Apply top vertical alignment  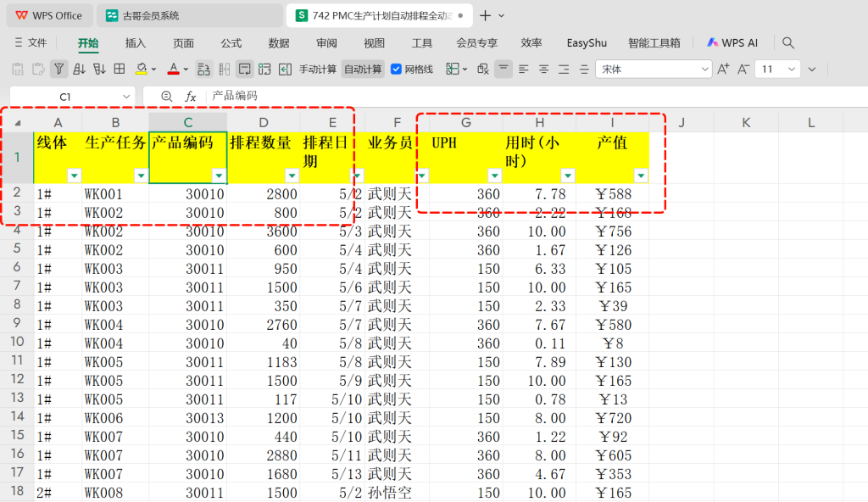point(504,70)
